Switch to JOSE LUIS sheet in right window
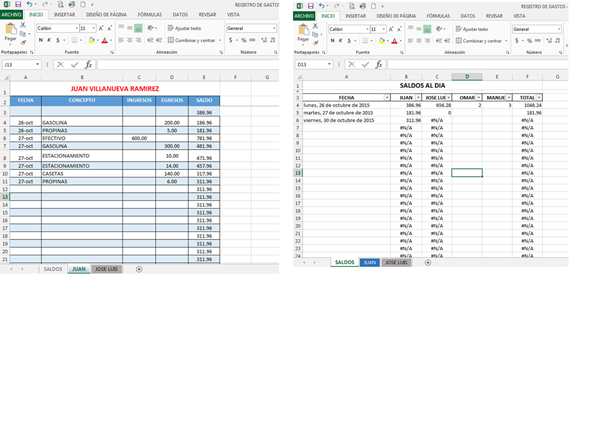The image size is (600, 435). [397, 262]
